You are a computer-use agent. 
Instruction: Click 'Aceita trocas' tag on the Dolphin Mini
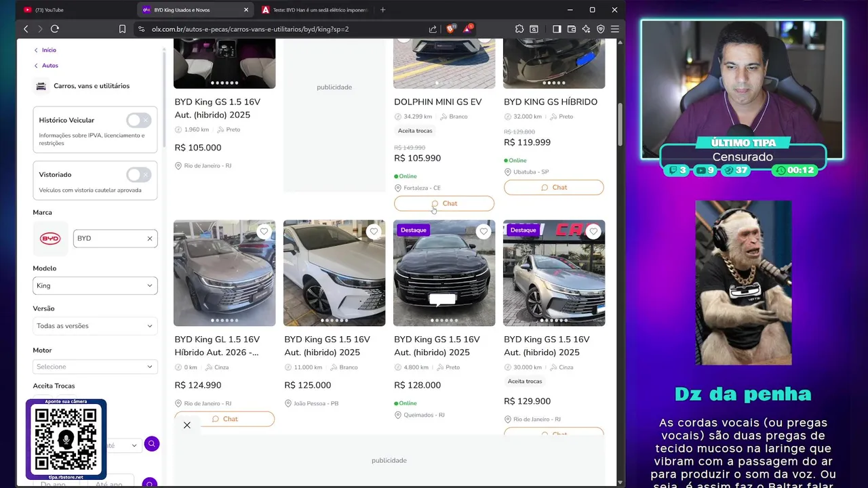[x=415, y=131]
